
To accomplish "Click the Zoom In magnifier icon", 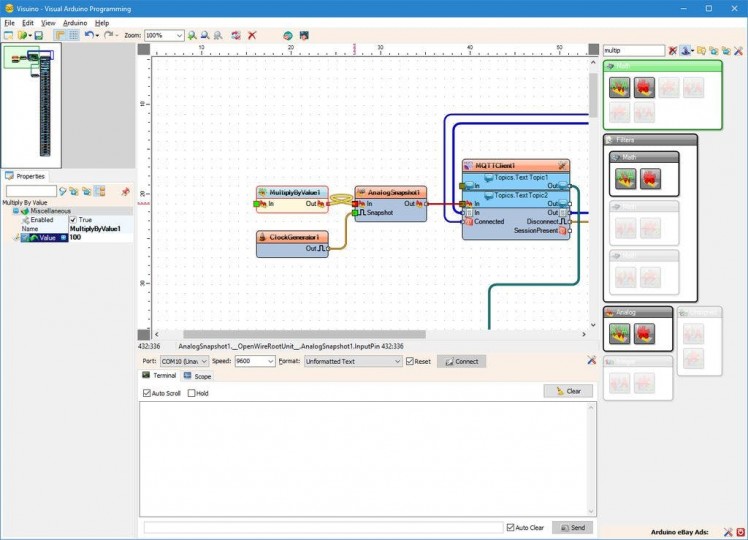I will pos(193,35).
